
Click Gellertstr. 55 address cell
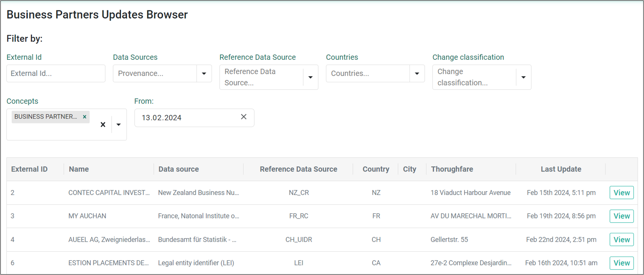point(449,240)
